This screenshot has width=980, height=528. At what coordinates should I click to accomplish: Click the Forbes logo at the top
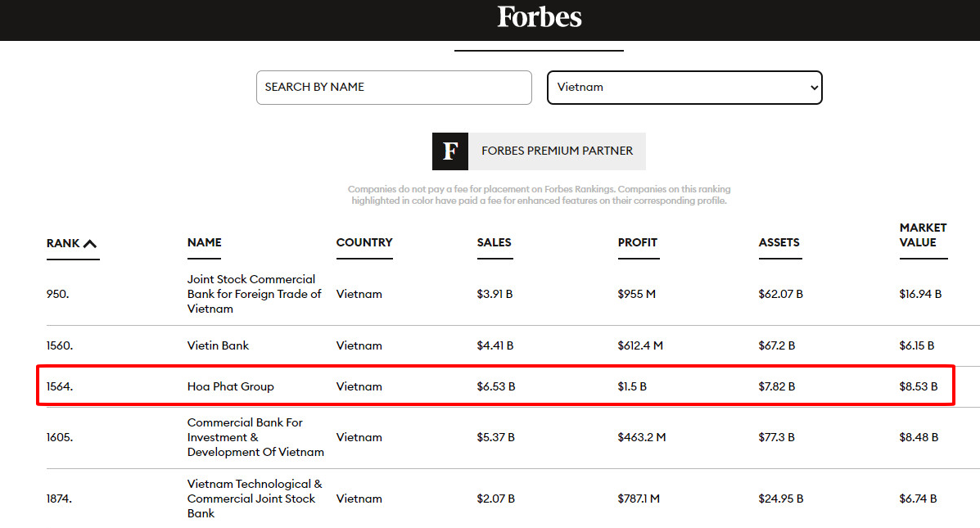click(x=539, y=18)
